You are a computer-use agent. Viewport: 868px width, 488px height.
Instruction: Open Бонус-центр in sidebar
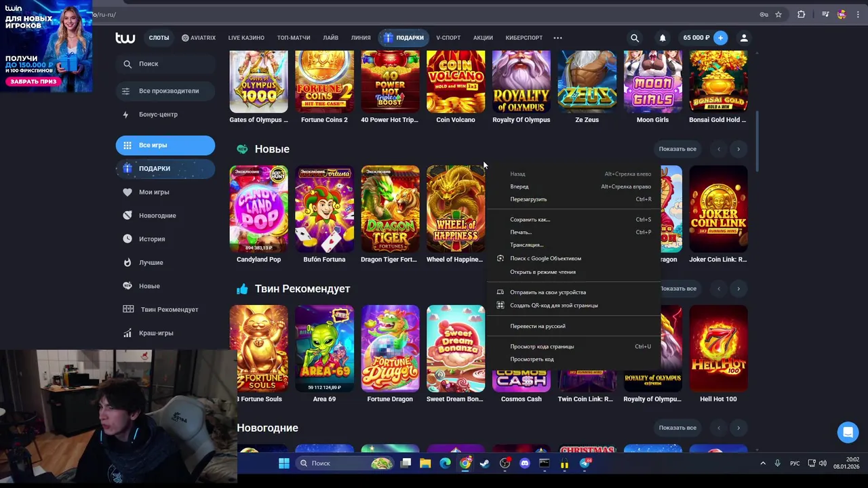165,115
